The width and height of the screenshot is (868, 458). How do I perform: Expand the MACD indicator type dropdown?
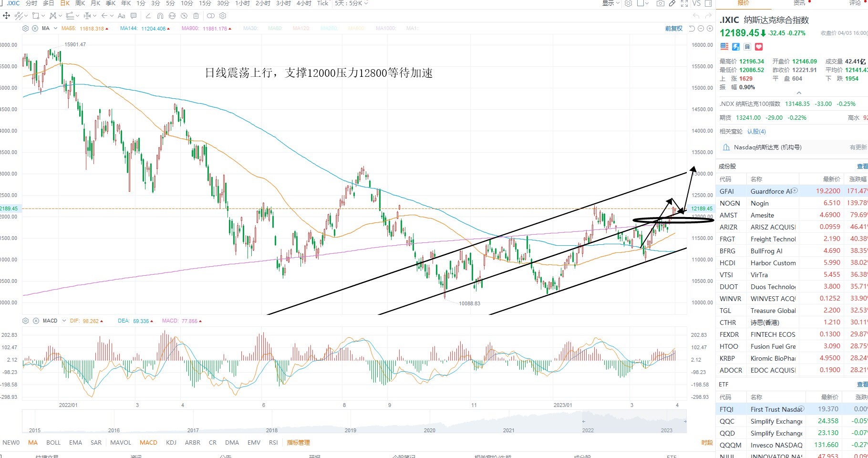point(64,321)
